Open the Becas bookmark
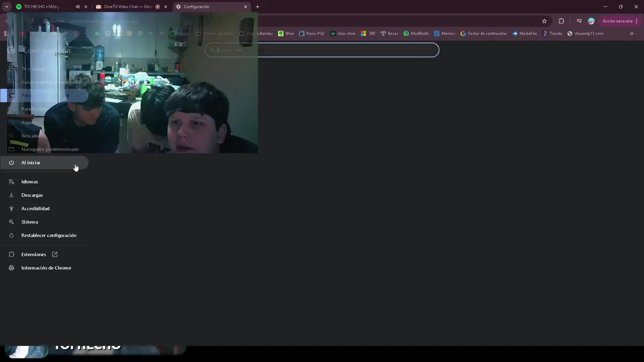 pos(389,34)
